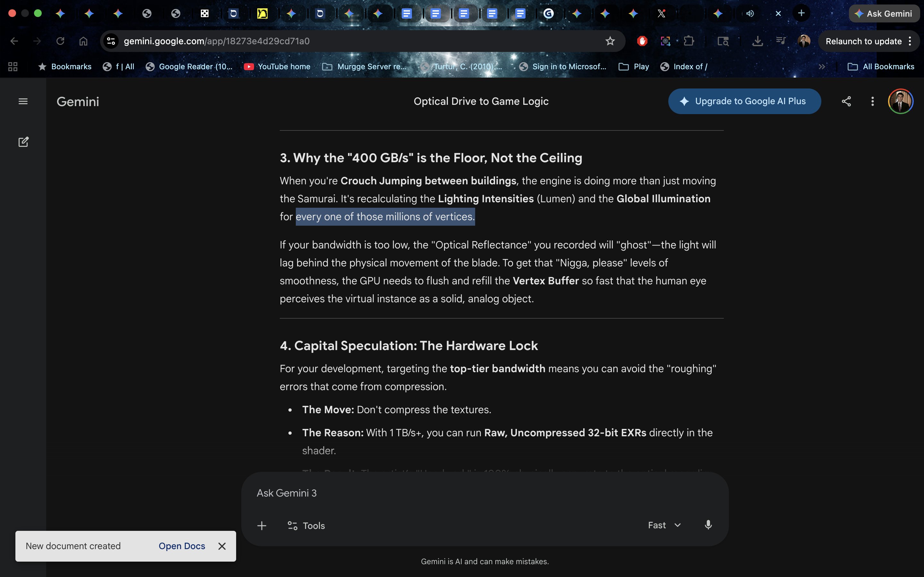Open the Extensions puzzle icon
Screen dimensions: 924x577
point(689,41)
